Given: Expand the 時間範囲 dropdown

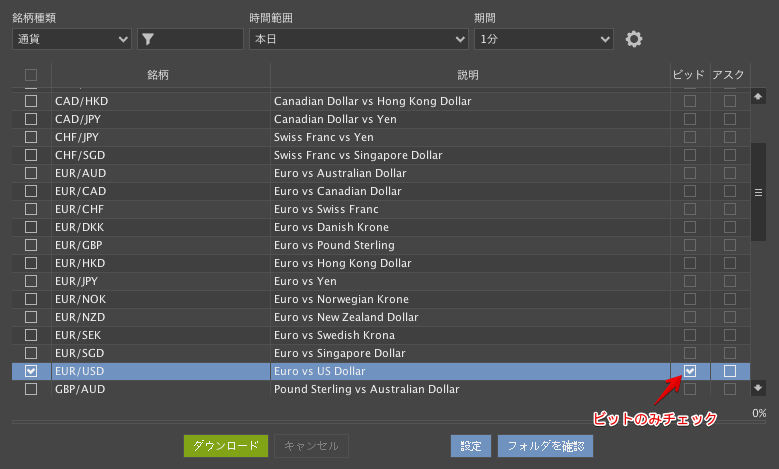Looking at the screenshot, I should tap(358, 39).
